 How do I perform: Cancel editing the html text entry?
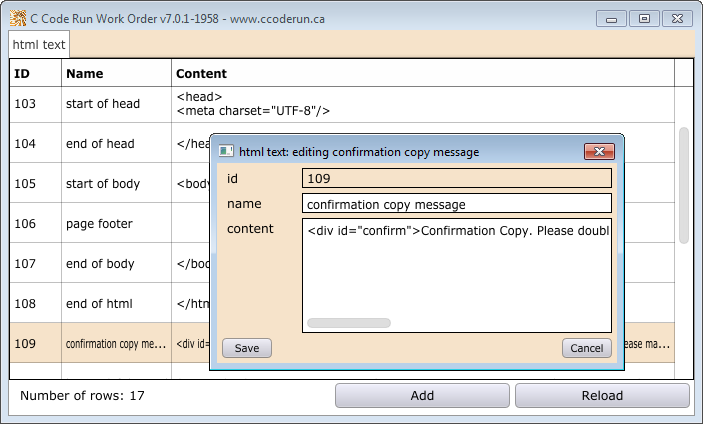click(587, 348)
